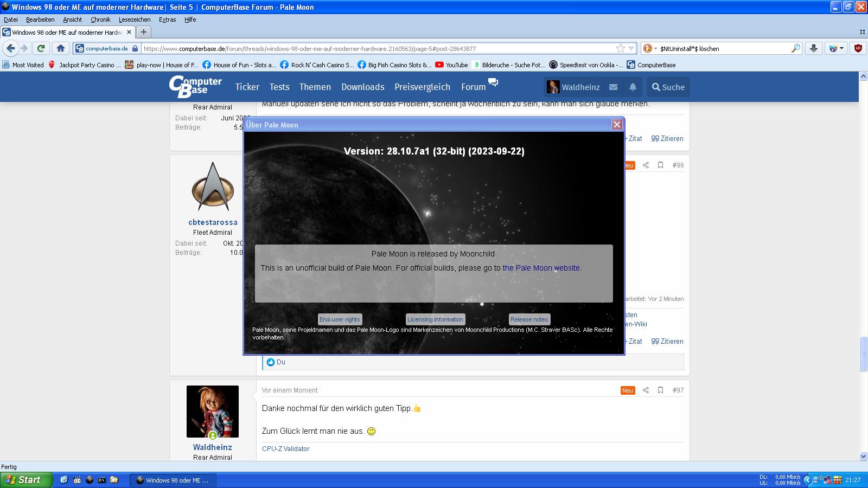Open the ComputerBase logo home link
Screen dimensions: 868x488
pos(195,87)
